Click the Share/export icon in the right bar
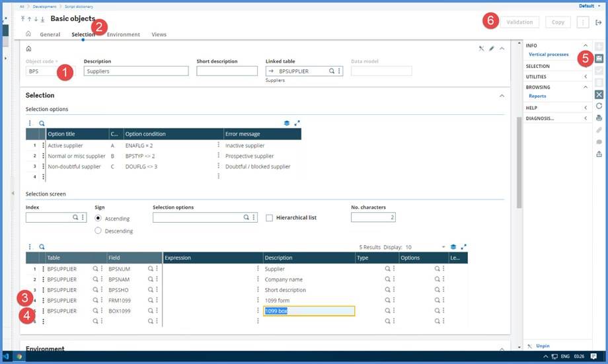Image resolution: width=608 pixels, height=364 pixels. coord(599,154)
